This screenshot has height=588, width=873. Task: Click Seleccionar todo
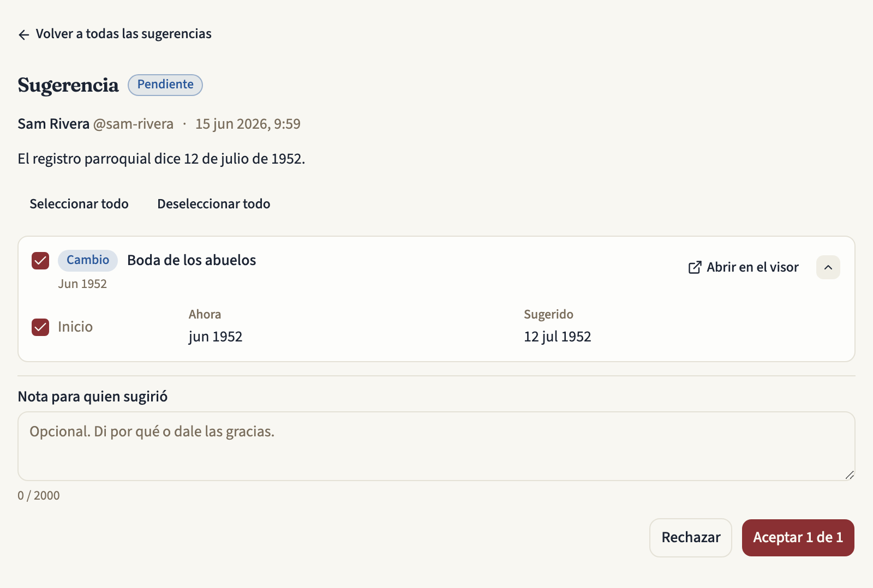pyautogui.click(x=79, y=204)
